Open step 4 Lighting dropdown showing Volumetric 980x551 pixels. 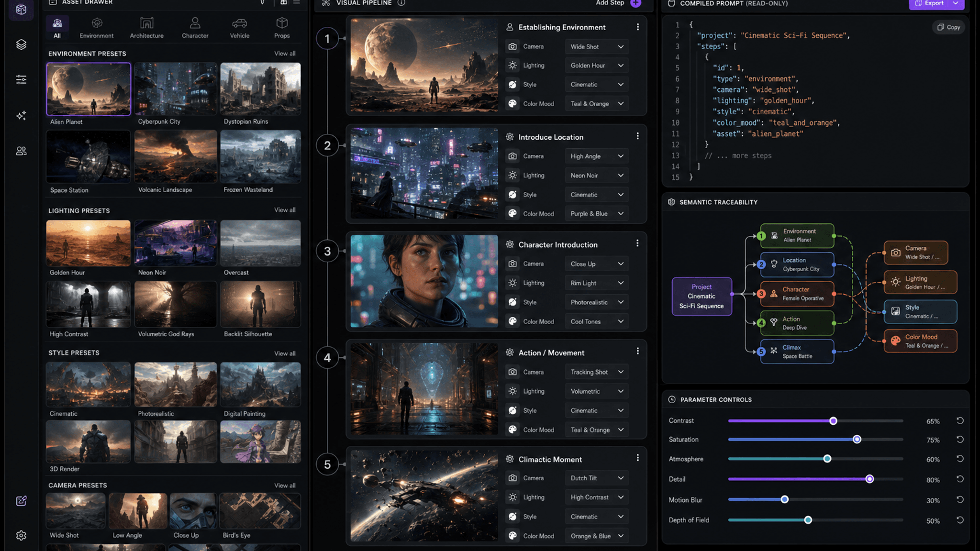point(596,391)
